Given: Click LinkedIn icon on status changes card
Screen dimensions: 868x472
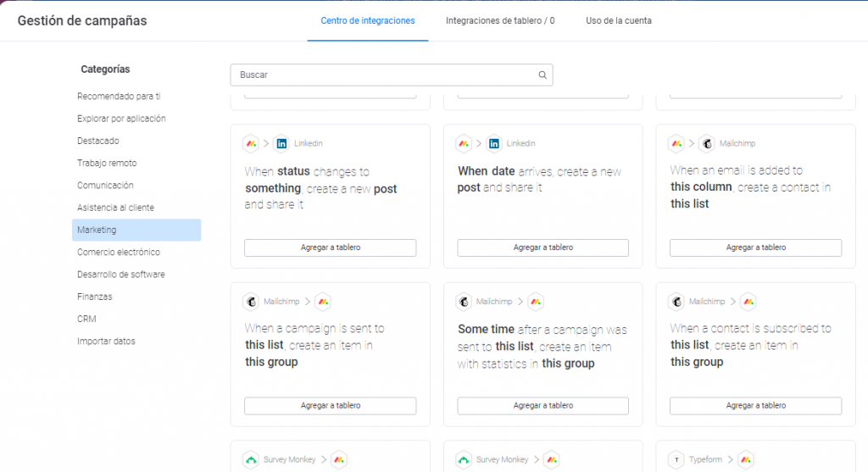Looking at the screenshot, I should pyautogui.click(x=281, y=143).
